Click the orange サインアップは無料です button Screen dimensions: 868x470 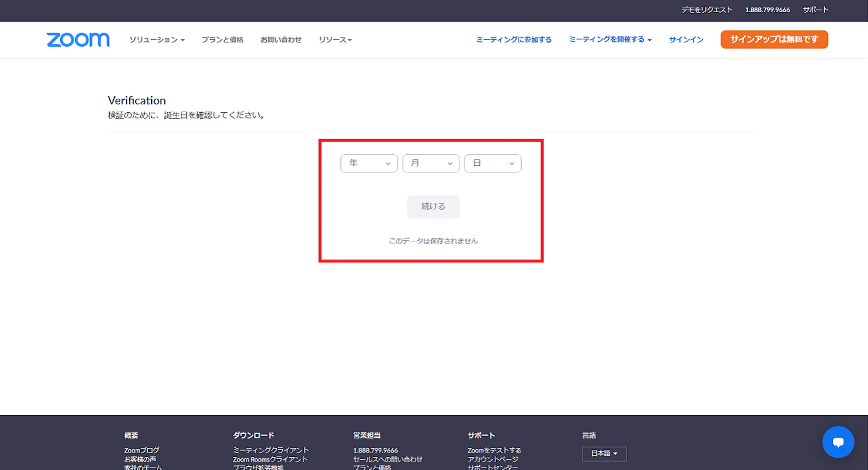[774, 39]
